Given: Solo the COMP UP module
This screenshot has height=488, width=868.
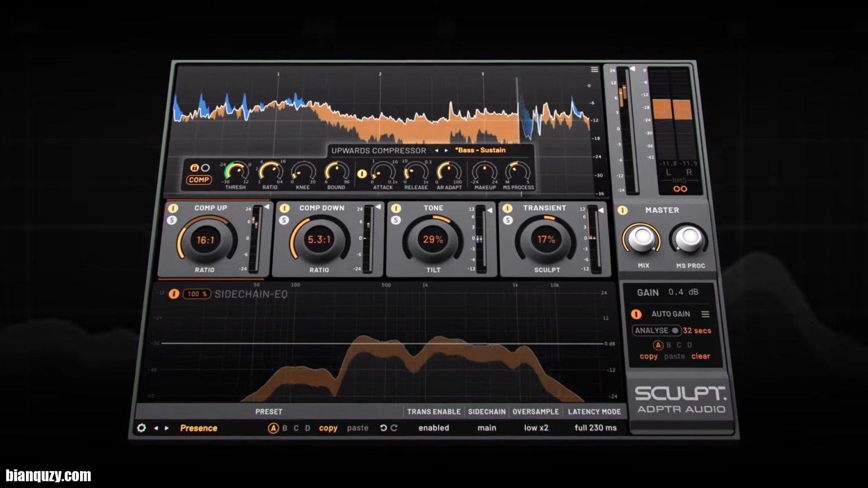Looking at the screenshot, I should [x=172, y=220].
